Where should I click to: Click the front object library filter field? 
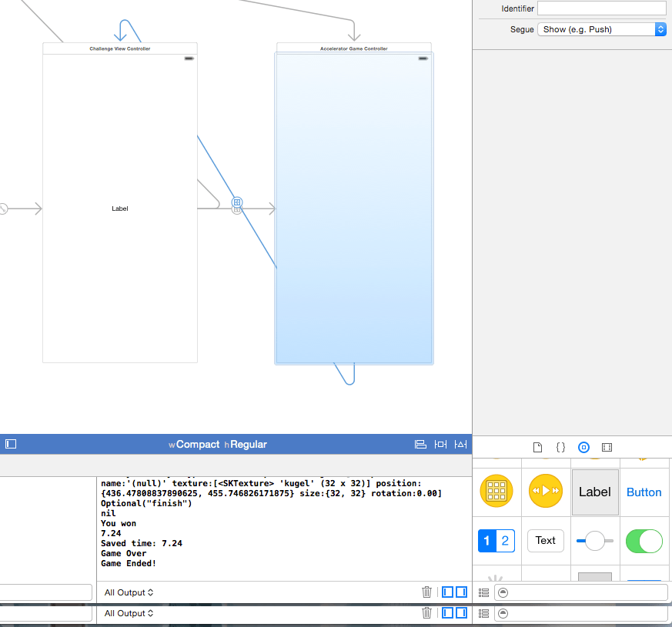(580, 592)
